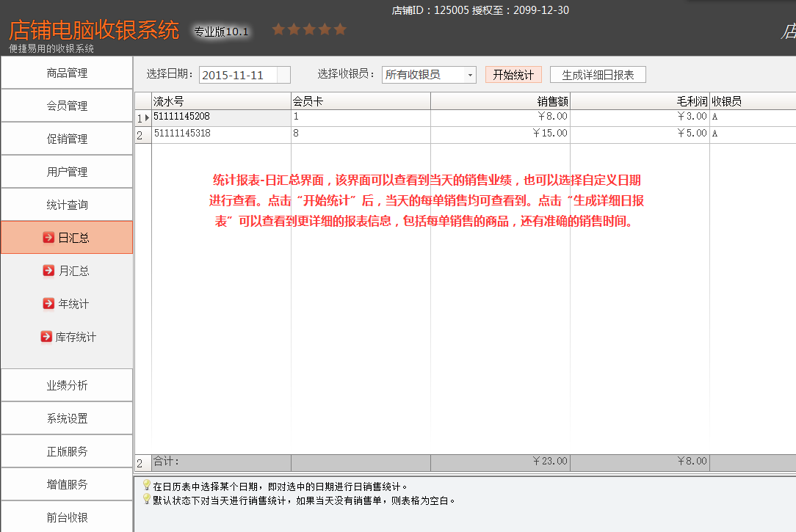Open the 所有收银员 cashier dropdown
The width and height of the screenshot is (796, 532).
[429, 75]
